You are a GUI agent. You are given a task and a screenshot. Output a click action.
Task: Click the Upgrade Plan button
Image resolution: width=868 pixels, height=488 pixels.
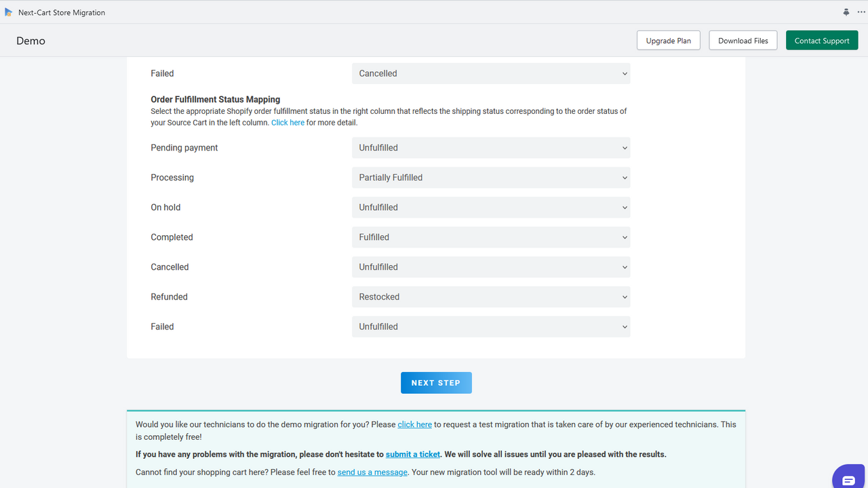pos(668,40)
